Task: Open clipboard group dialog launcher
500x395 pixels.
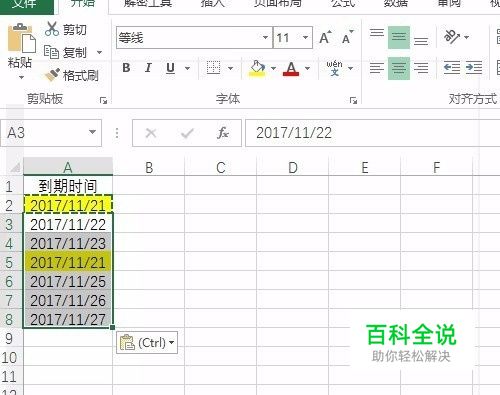Action: click(x=104, y=100)
